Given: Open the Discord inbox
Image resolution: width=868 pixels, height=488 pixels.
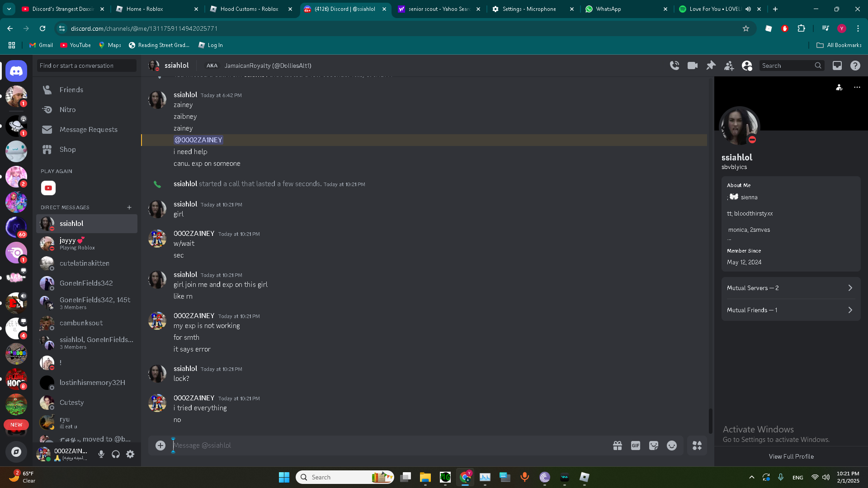Looking at the screenshot, I should (837, 66).
